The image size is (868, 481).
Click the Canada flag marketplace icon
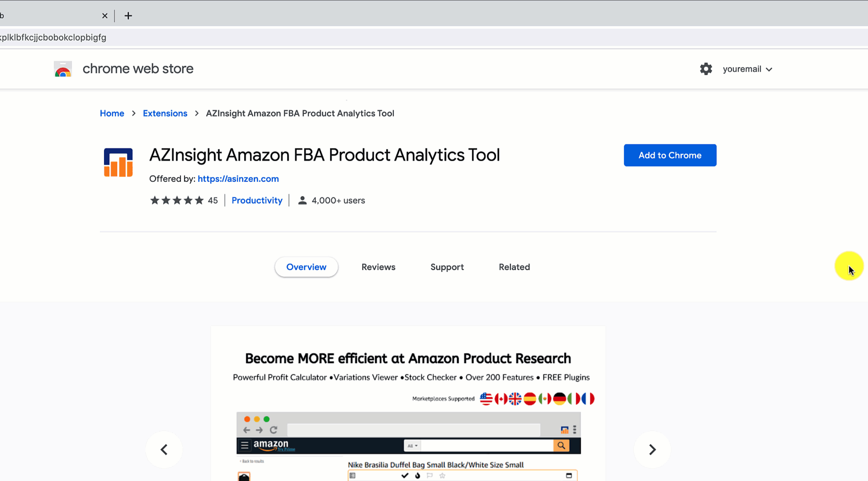500,399
